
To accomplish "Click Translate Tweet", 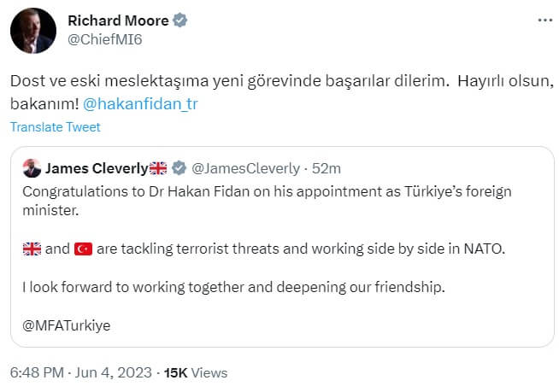I will (56, 126).
